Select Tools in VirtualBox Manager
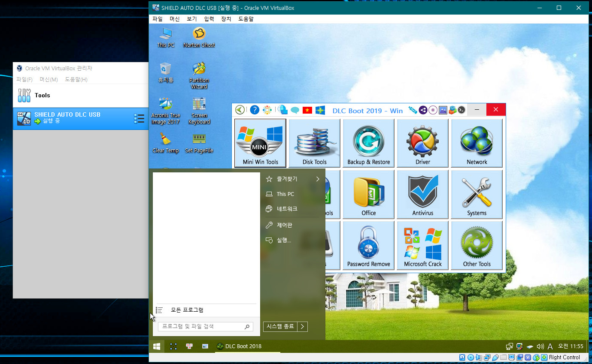Image resolution: width=592 pixels, height=364 pixels. (x=81, y=95)
